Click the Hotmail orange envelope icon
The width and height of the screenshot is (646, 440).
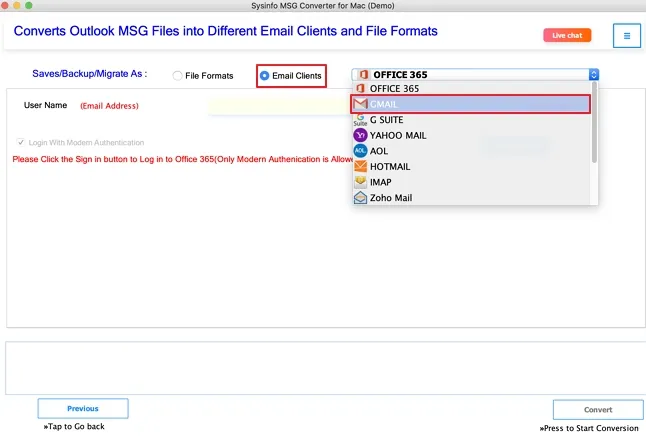point(360,166)
